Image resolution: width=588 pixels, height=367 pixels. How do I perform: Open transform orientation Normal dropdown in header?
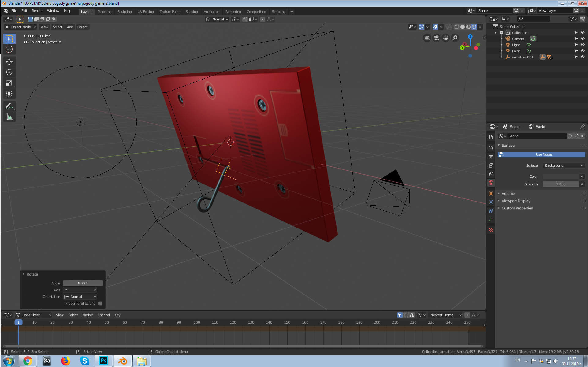click(x=217, y=19)
